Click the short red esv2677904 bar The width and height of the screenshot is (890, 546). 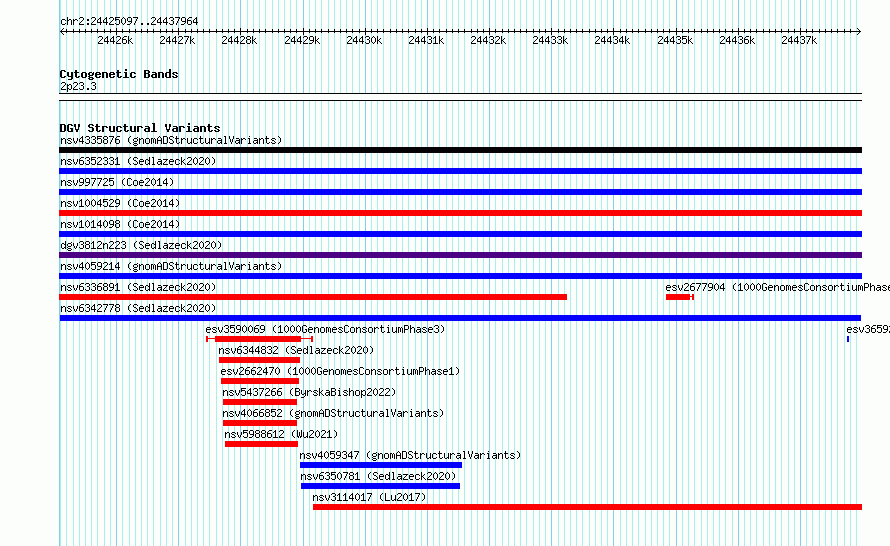[x=679, y=297]
